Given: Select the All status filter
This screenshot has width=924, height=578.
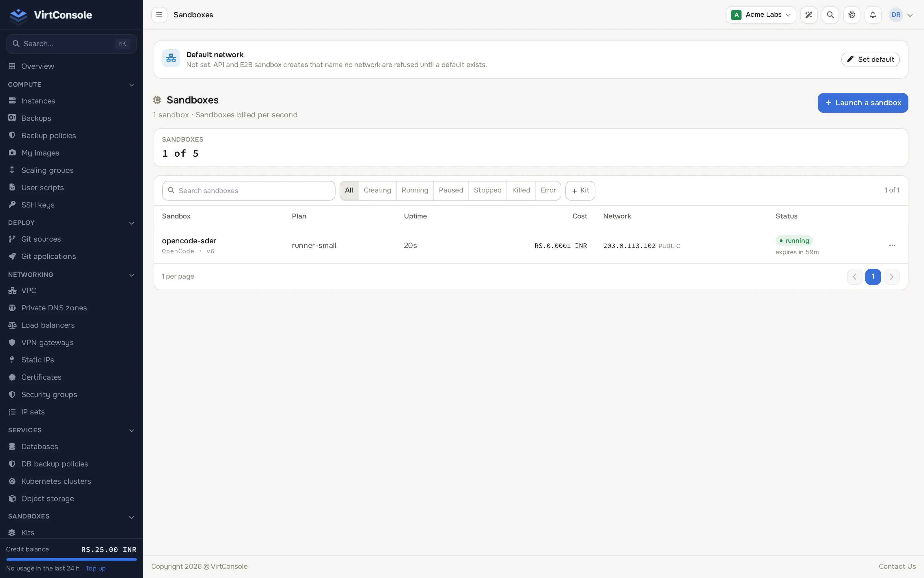Looking at the screenshot, I should tap(349, 190).
